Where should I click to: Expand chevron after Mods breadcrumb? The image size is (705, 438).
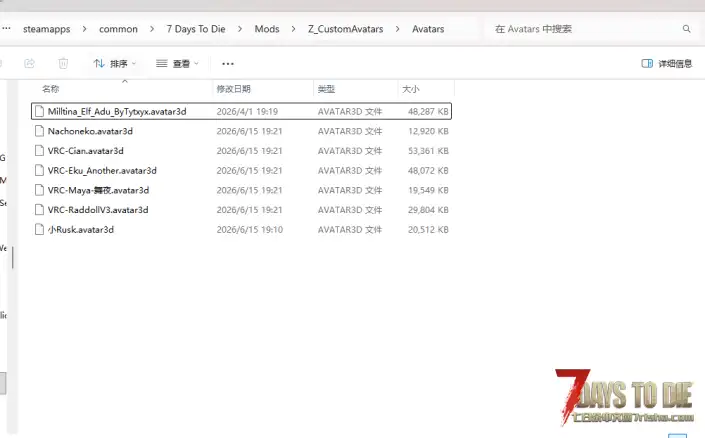(x=293, y=29)
